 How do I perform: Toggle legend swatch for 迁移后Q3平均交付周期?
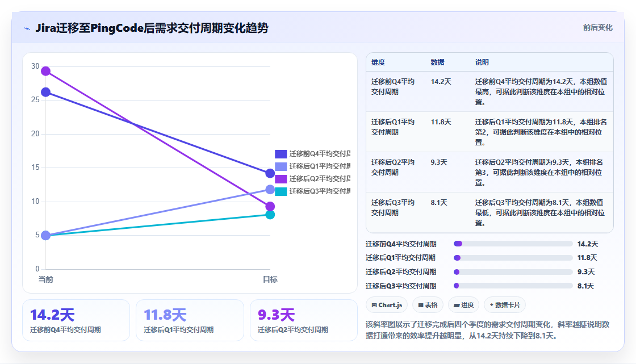click(x=281, y=191)
